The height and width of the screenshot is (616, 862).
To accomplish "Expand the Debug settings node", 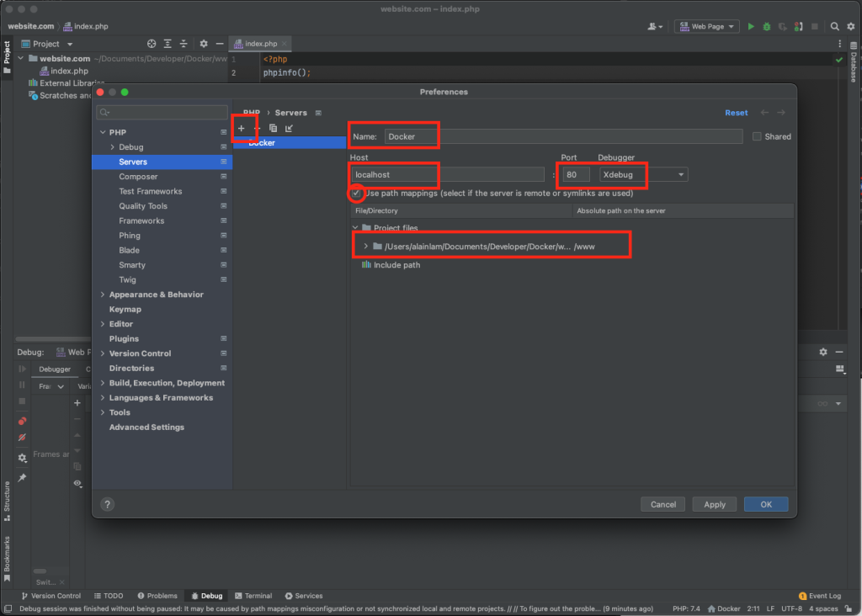I will (x=113, y=146).
